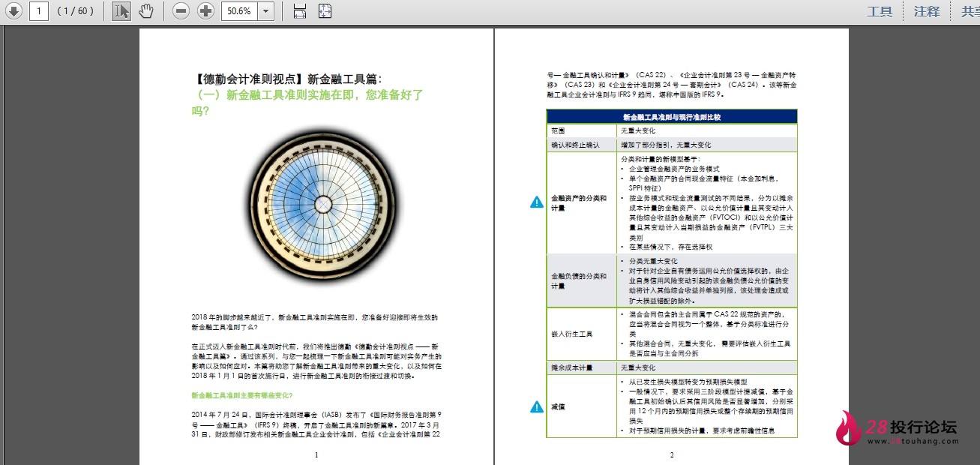Click the page number 2 footer
The image size is (980, 465).
point(672,454)
